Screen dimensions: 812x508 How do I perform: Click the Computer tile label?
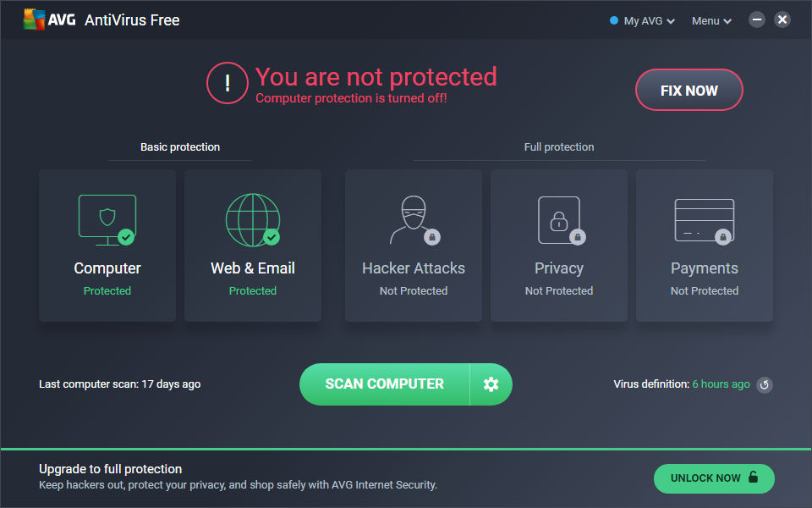[x=107, y=268]
